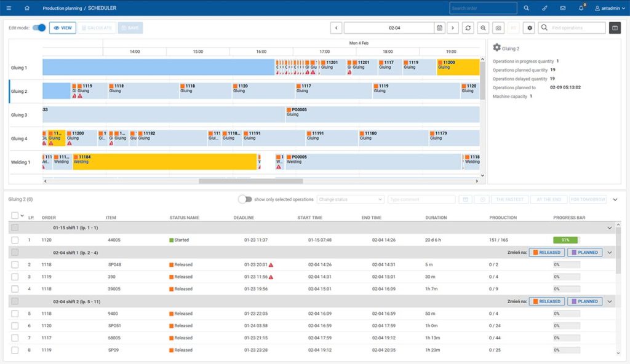
Task: Click the clock icon in operations toolbar
Action: [x=482, y=199]
